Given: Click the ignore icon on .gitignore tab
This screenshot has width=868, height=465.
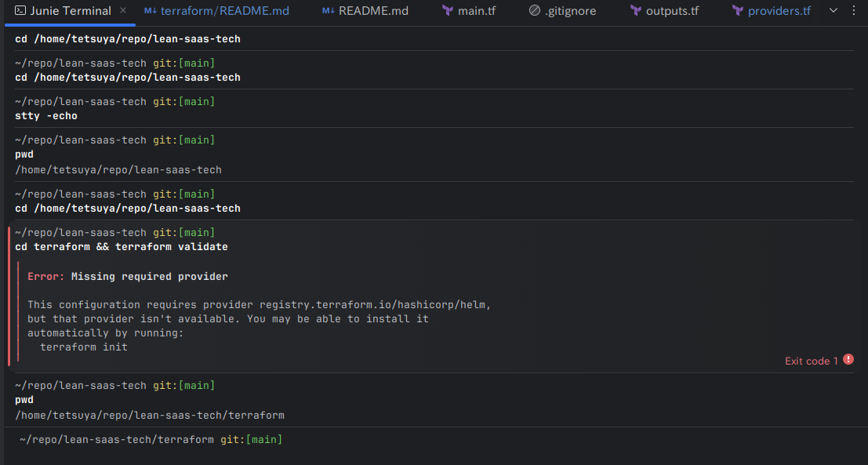Looking at the screenshot, I should tap(535, 11).
